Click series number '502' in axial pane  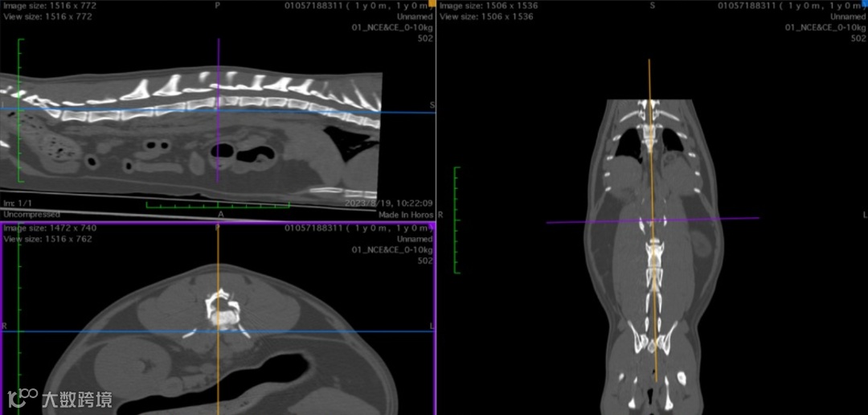click(425, 260)
